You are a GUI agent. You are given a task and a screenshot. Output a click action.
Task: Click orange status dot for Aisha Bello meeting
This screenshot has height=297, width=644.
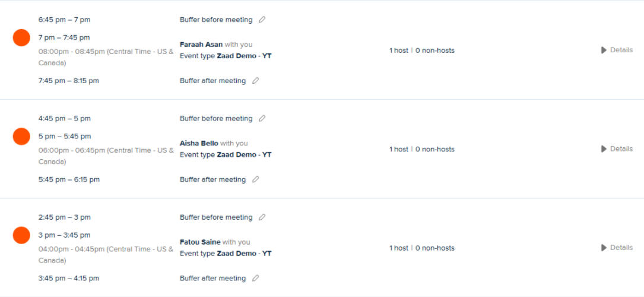(x=22, y=136)
